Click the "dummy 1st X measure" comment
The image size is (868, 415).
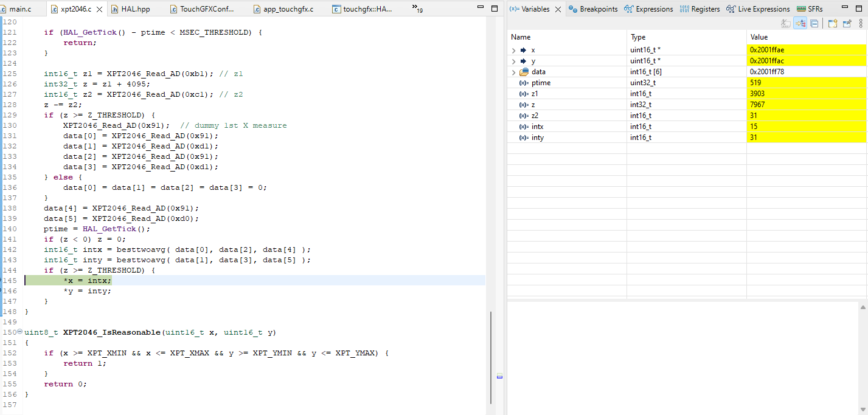coord(233,125)
